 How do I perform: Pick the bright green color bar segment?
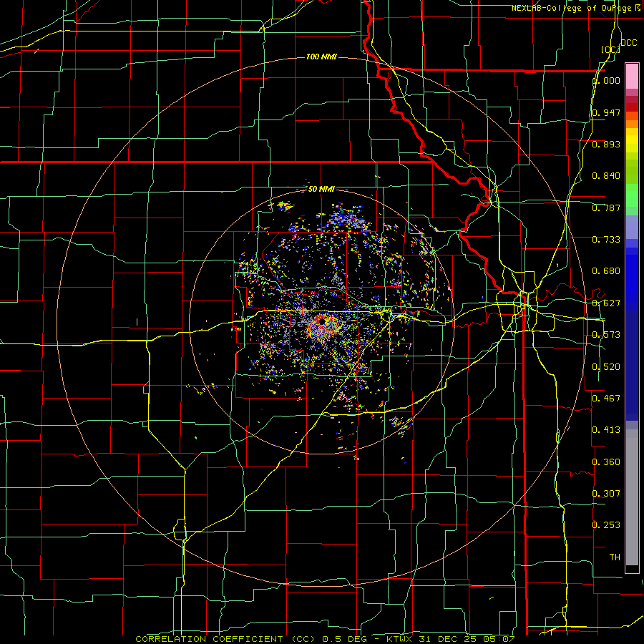632,195
